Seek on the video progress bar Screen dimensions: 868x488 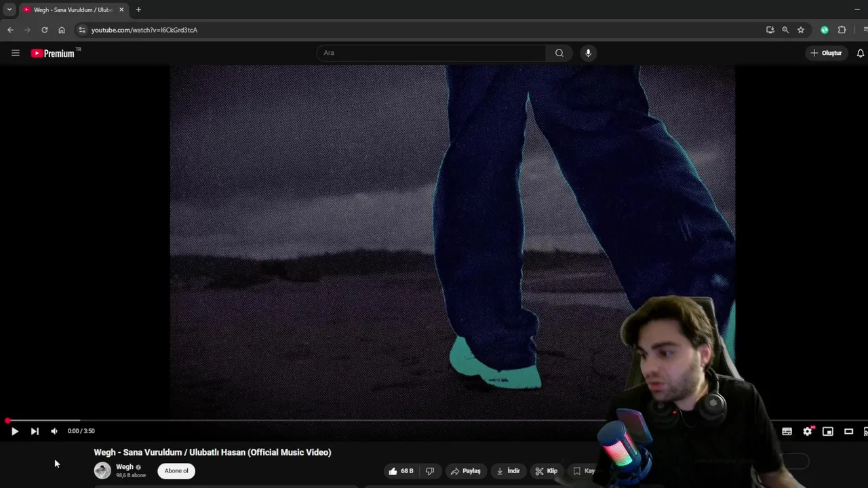click(x=434, y=420)
